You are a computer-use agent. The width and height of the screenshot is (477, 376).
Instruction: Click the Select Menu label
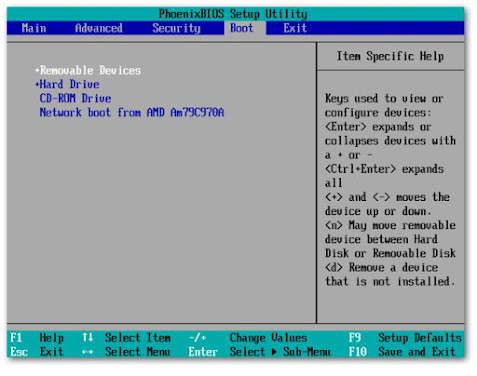(138, 352)
